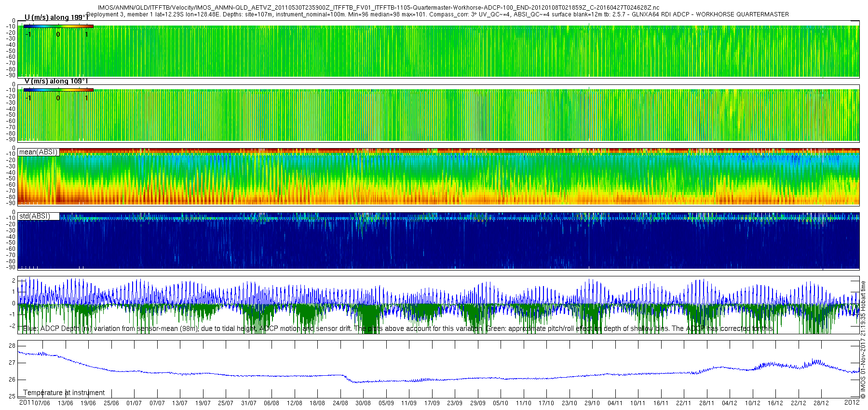Viewport: 868px width, 410px height.
Task: Click the 01/07 date tick label
Action: pos(134,403)
